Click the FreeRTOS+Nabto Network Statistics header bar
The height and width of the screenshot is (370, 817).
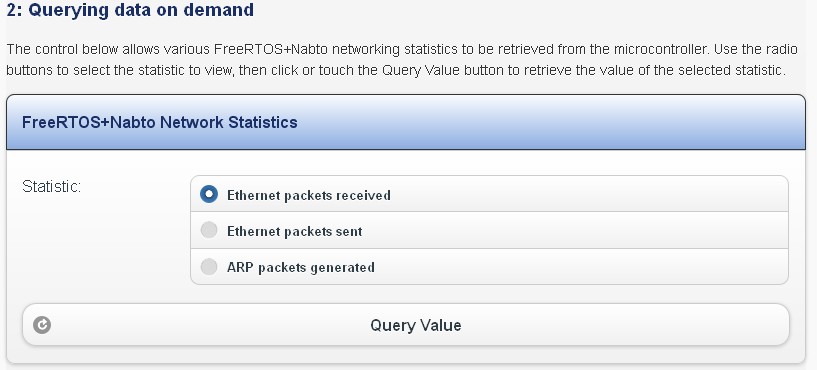click(x=406, y=122)
